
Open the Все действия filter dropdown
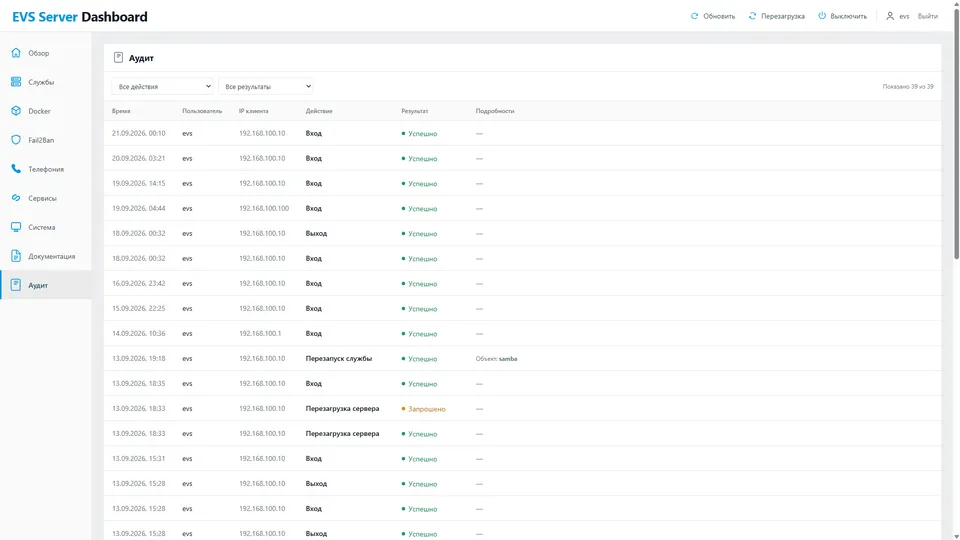(x=162, y=86)
